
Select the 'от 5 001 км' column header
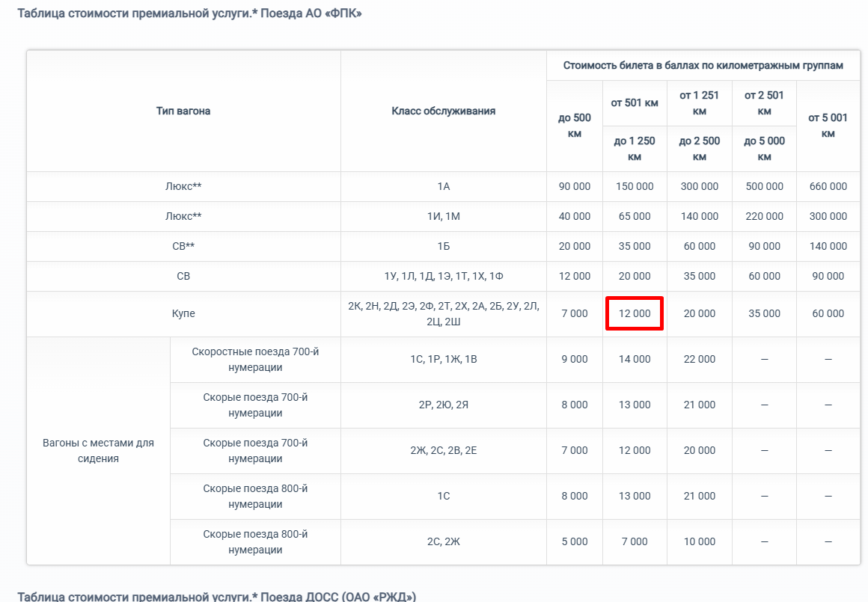tap(828, 126)
